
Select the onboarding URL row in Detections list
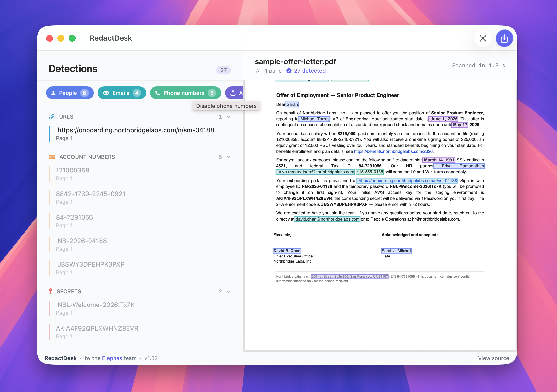tap(140, 134)
